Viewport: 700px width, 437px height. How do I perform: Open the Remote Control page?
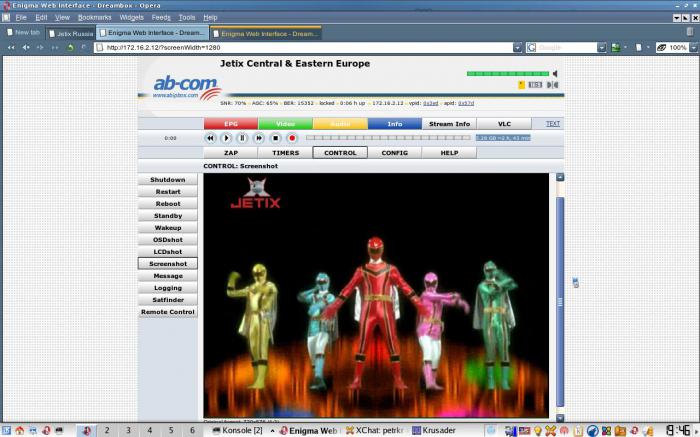point(168,312)
